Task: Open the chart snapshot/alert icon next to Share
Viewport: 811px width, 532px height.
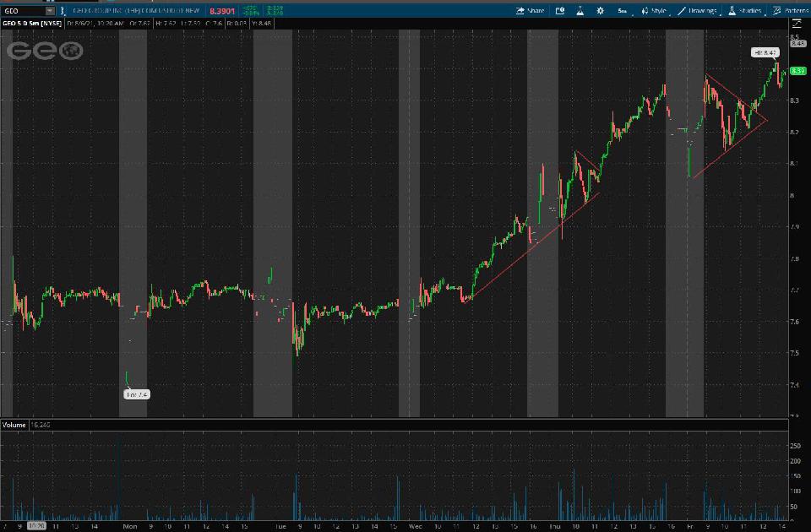Action: point(559,11)
